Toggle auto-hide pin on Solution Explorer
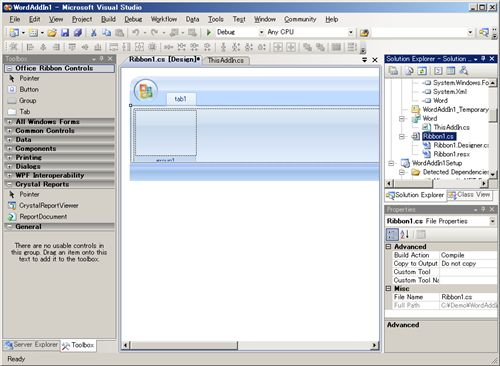This screenshot has width=500, height=366. pos(484,59)
